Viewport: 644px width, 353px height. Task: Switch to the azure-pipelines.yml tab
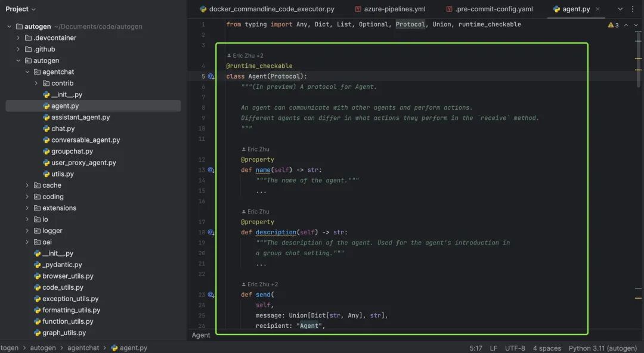[395, 9]
